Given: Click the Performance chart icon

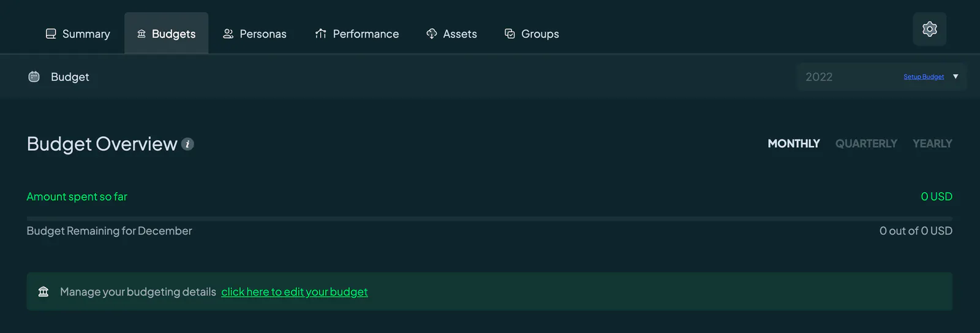Looking at the screenshot, I should coord(321,34).
